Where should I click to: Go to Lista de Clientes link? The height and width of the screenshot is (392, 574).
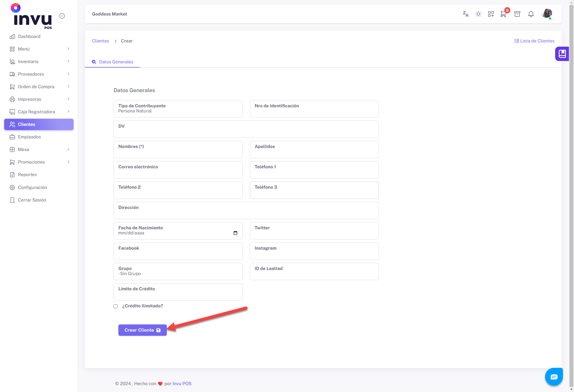(x=534, y=41)
